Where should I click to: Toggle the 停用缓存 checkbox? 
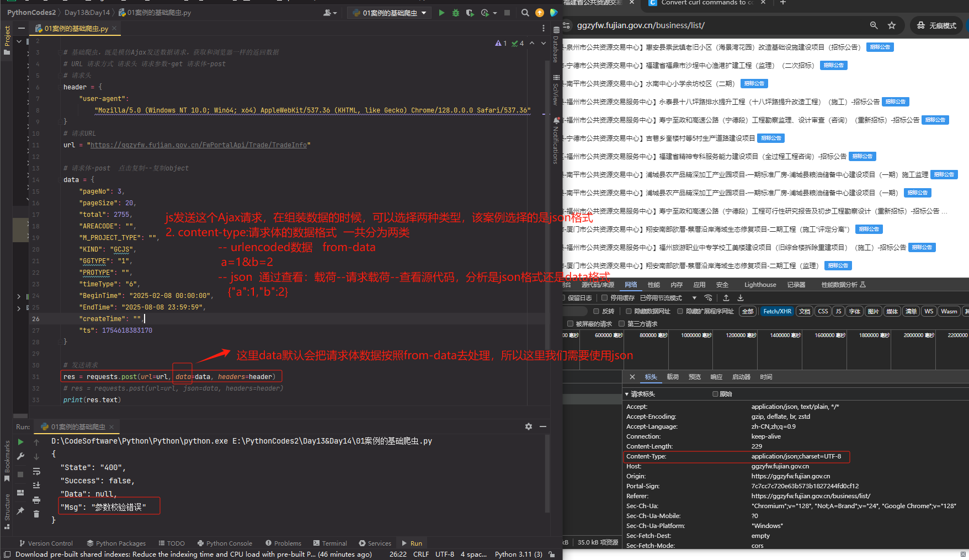pyautogui.click(x=605, y=298)
